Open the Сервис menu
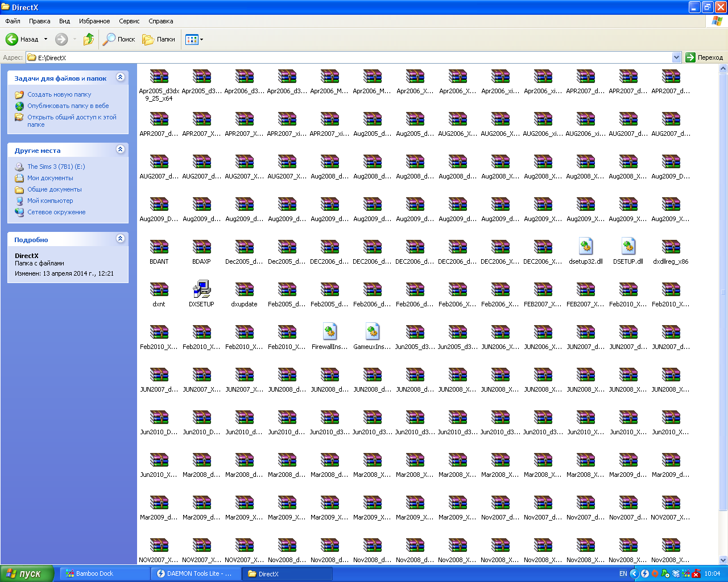The height and width of the screenshot is (582, 728). pos(129,21)
